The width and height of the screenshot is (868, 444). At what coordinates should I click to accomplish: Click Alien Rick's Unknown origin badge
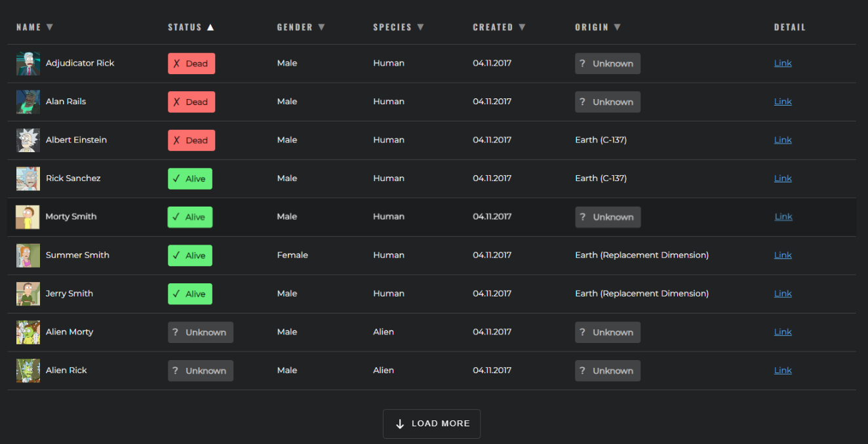[608, 371]
